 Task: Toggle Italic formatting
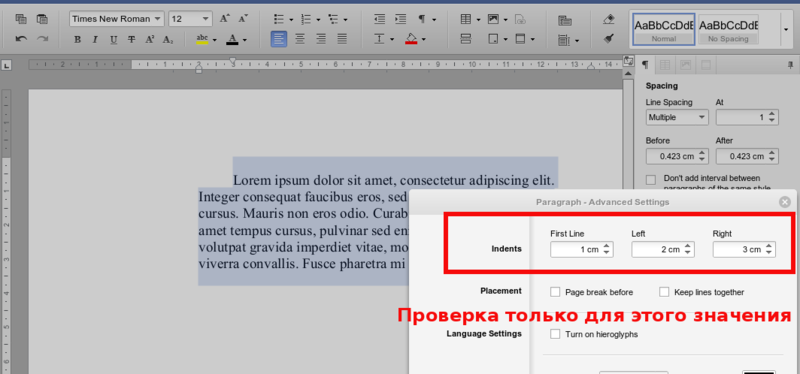point(95,39)
